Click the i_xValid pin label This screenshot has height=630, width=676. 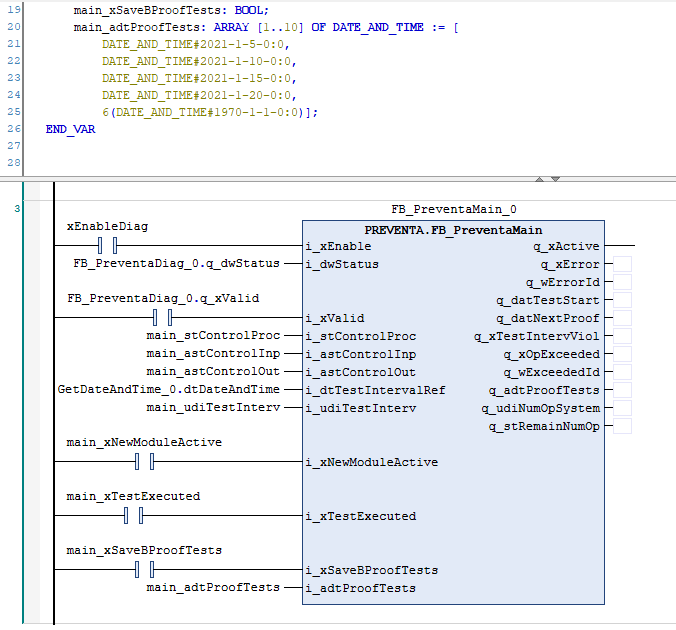335,318
